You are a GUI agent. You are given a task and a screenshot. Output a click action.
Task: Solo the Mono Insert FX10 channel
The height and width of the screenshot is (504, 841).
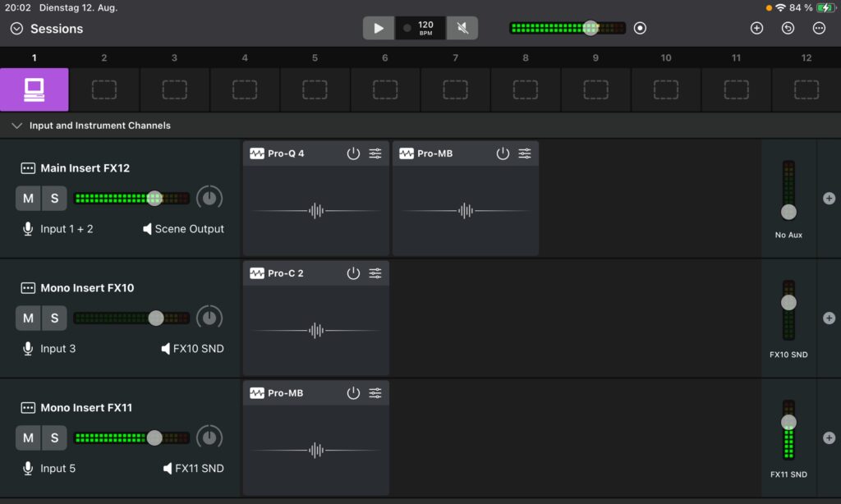tap(54, 318)
